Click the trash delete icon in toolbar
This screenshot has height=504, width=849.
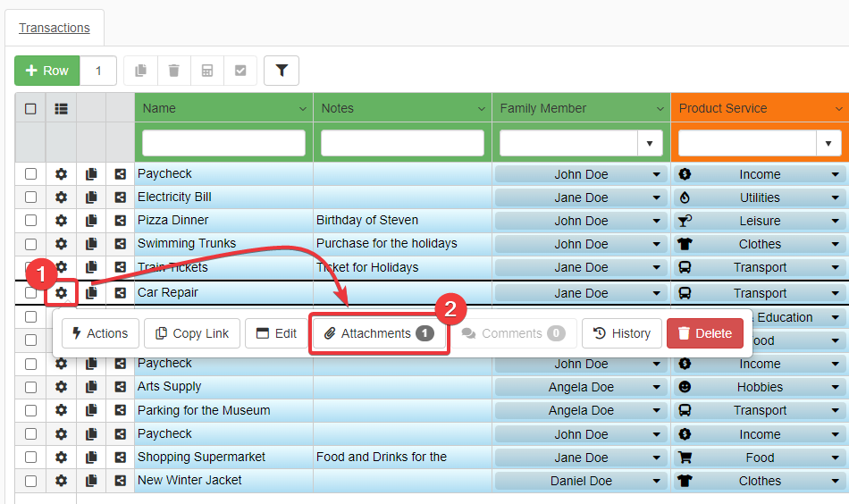pos(174,71)
